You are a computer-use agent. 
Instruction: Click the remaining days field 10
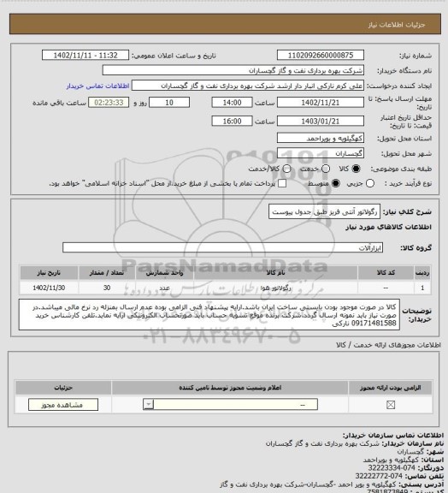169,103
